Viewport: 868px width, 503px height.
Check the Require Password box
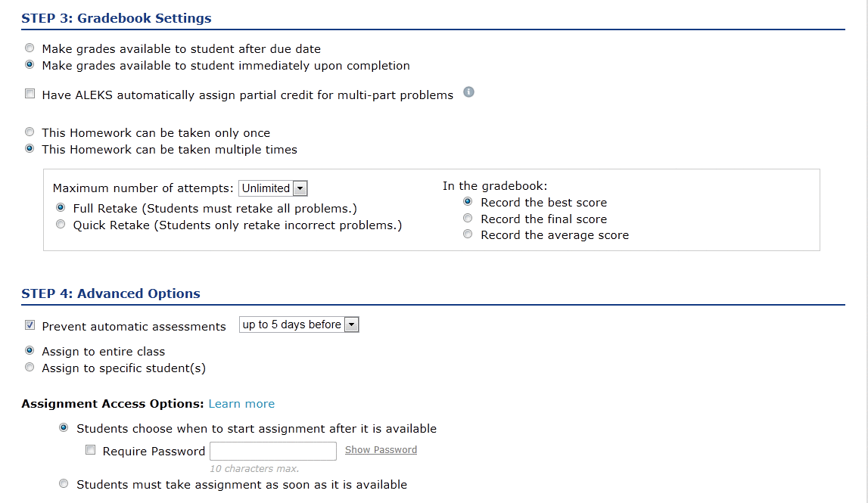90,450
